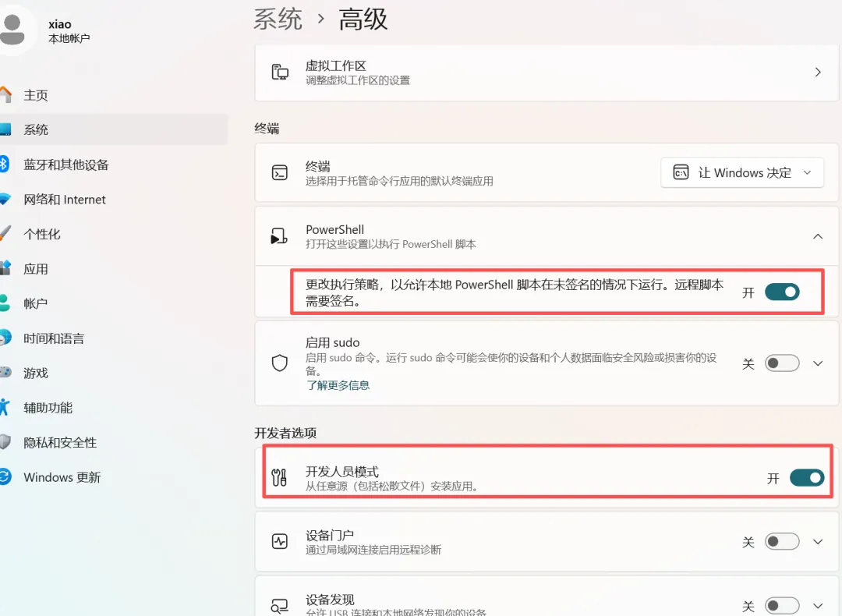The image size is (842, 616).
Task: Click text 打开这些设置以执行 PowerShell 脚本
Action: (391, 244)
